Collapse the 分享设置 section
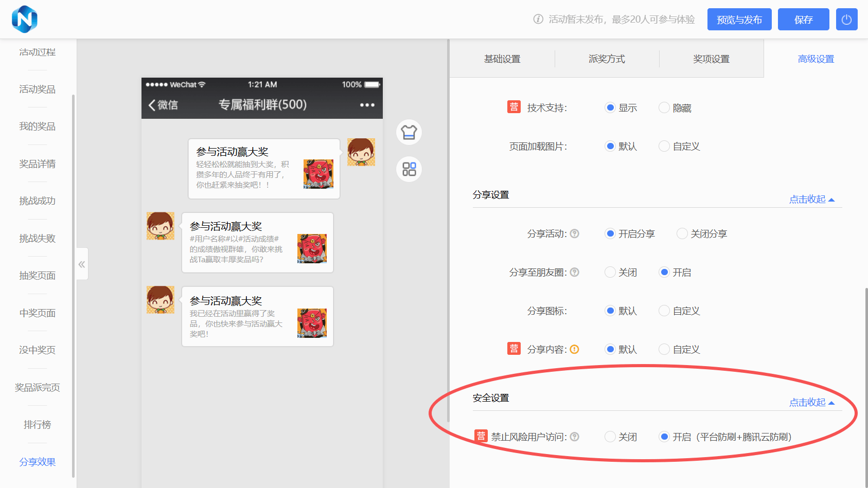The height and width of the screenshot is (488, 868). pos(811,200)
